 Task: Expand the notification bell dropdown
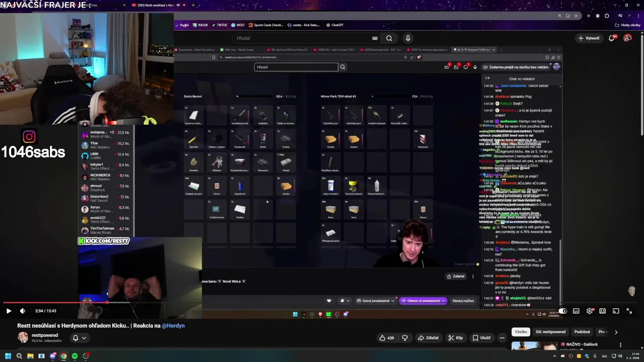point(79,338)
